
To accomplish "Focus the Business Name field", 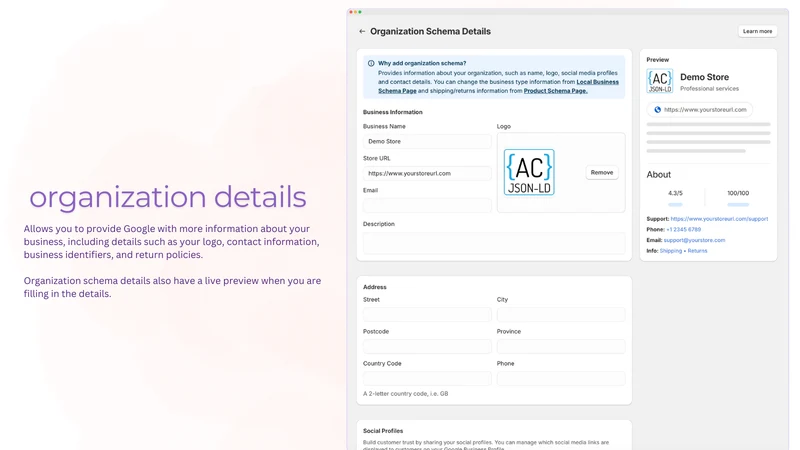I will [x=427, y=141].
